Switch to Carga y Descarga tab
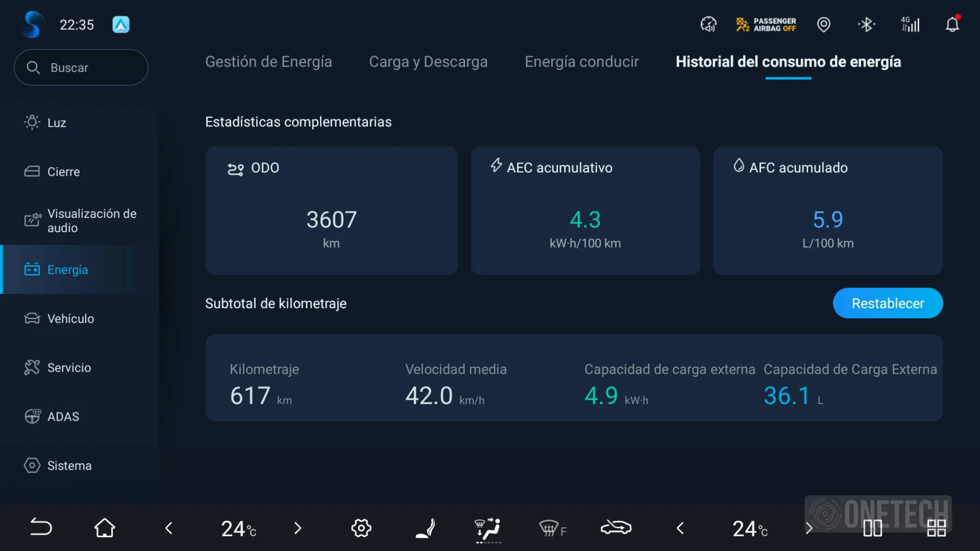Screen dimensions: 980x551 pos(428,62)
